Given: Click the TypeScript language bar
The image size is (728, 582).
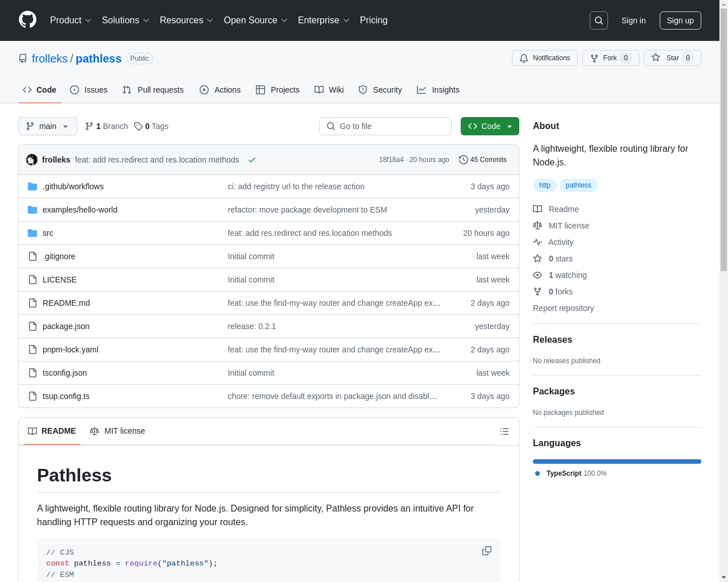Looking at the screenshot, I should [x=617, y=462].
